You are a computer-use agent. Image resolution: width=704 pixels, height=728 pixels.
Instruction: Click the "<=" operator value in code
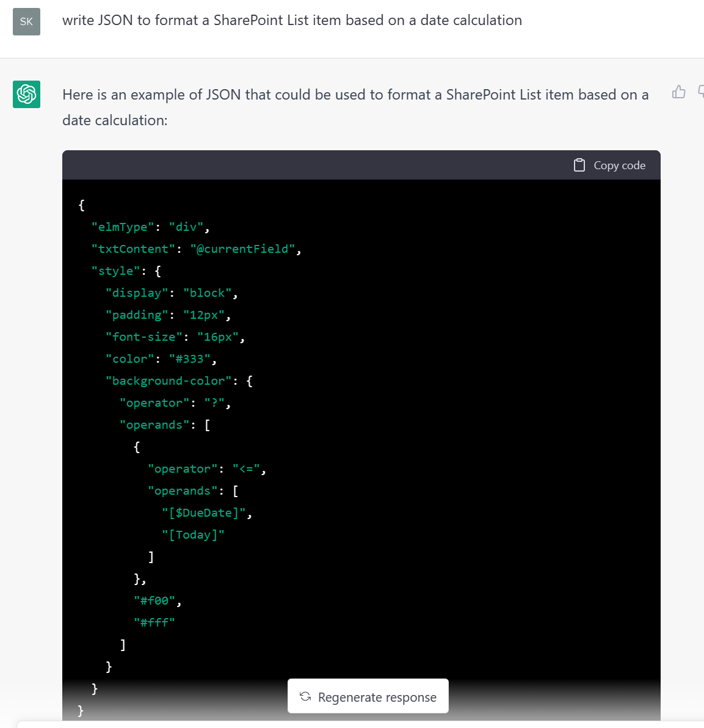coord(246,469)
